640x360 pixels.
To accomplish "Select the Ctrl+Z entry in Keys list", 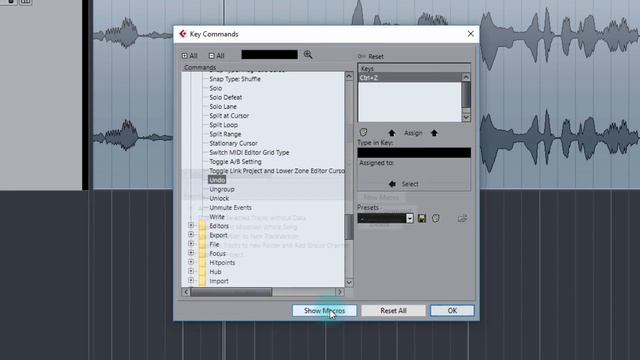I will pos(410,78).
